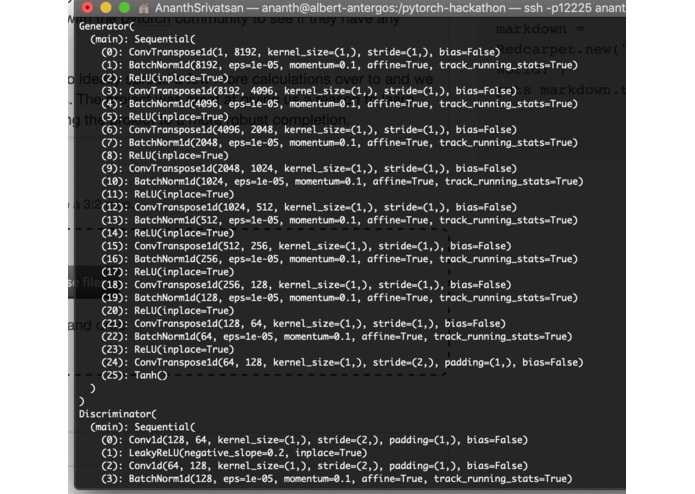Click line (1): LeakyReLU(negative_slope=0.2

point(234,453)
